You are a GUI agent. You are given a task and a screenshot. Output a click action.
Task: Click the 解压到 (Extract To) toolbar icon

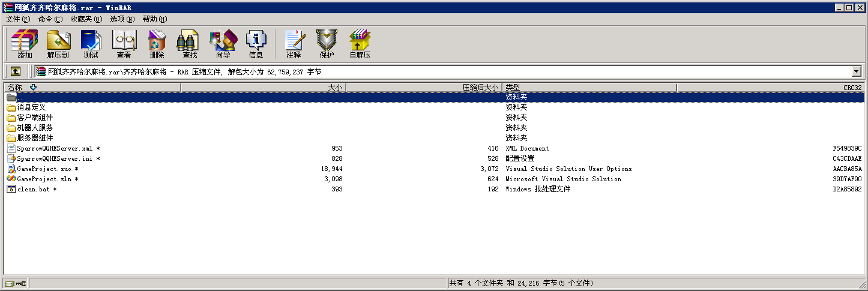pos(58,44)
